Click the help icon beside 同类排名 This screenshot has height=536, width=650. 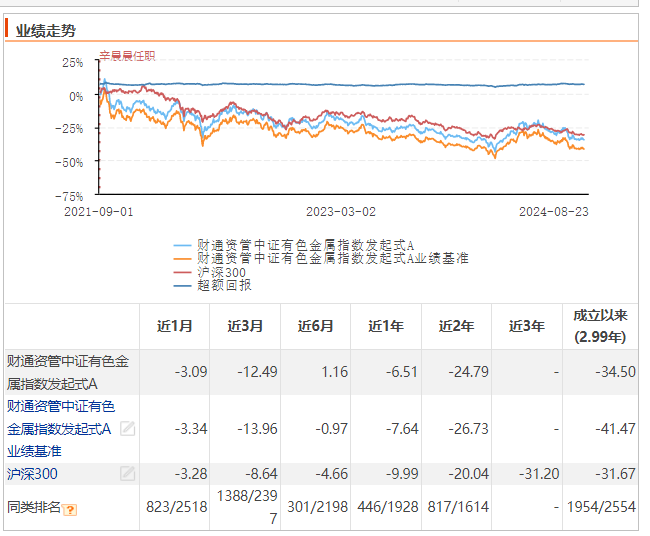click(70, 509)
